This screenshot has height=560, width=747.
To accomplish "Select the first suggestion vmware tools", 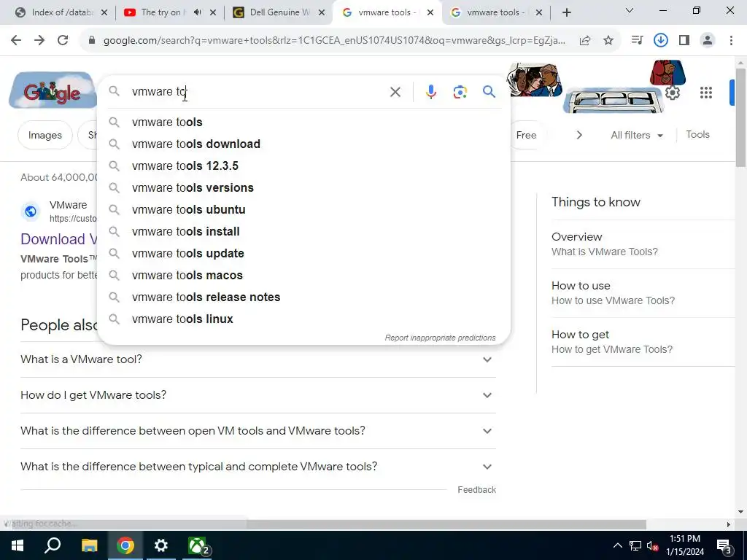I will [x=303, y=122].
